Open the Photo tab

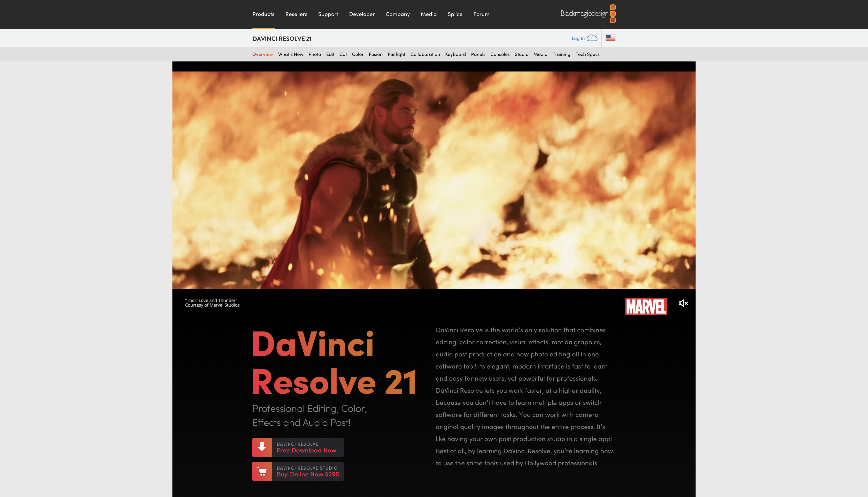click(315, 54)
